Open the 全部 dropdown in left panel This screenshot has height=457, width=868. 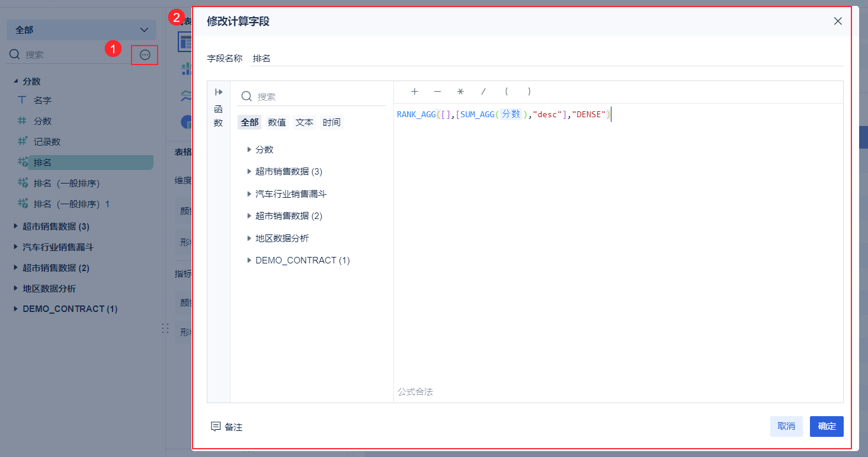[x=82, y=30]
